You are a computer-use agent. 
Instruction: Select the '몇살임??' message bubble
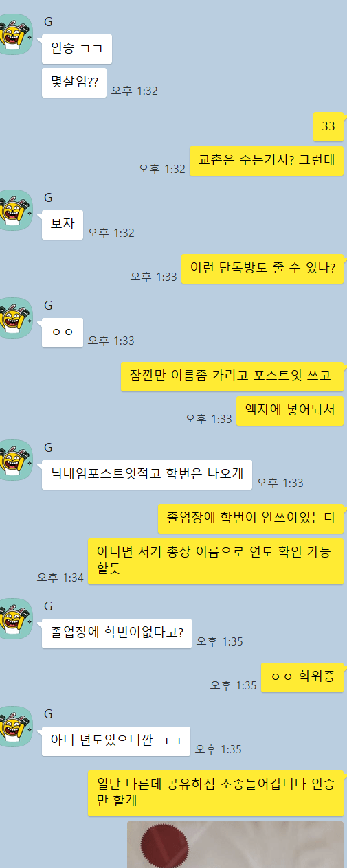pyautogui.click(x=74, y=83)
